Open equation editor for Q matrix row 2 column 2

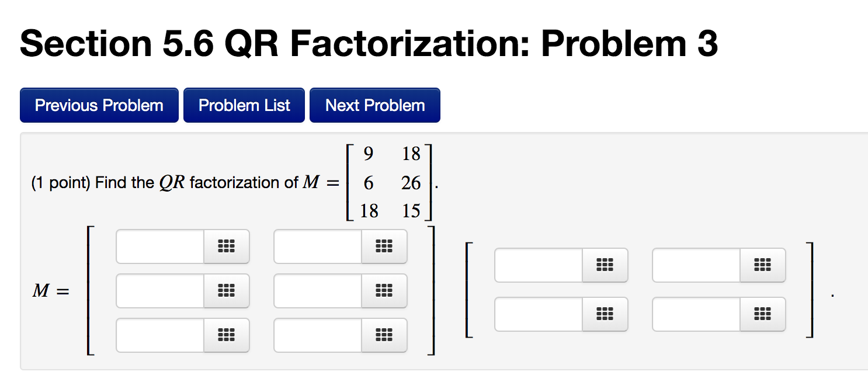coord(386,291)
